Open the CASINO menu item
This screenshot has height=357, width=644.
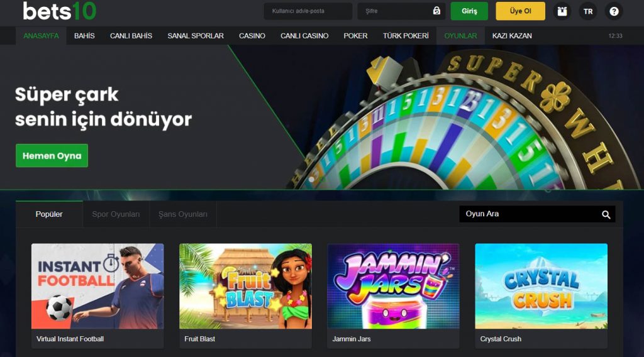click(252, 36)
